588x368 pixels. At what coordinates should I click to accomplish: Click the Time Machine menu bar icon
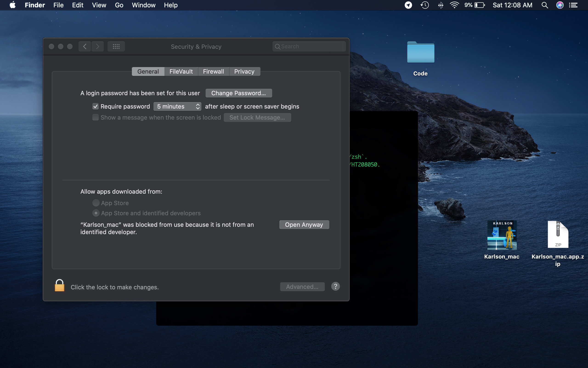click(424, 5)
